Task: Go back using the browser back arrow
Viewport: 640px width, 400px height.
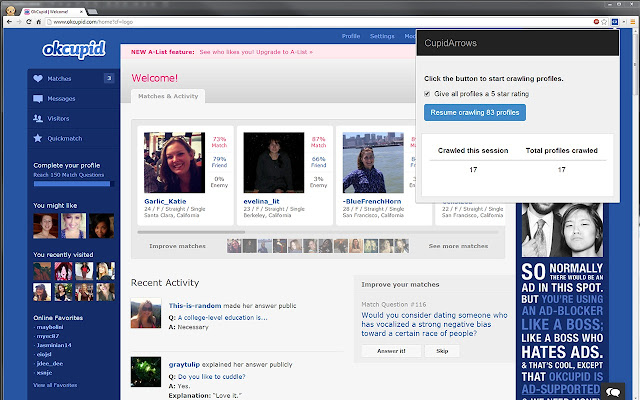Action: tap(9, 22)
